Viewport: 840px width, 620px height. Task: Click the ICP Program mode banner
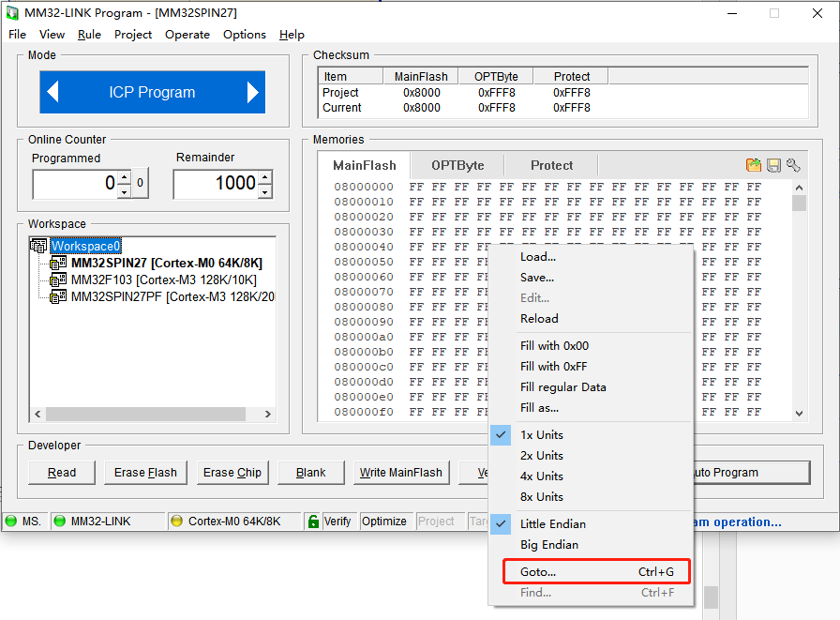click(152, 92)
